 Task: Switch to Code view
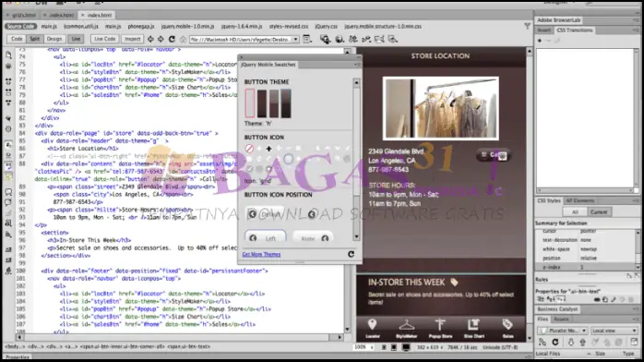17,39
